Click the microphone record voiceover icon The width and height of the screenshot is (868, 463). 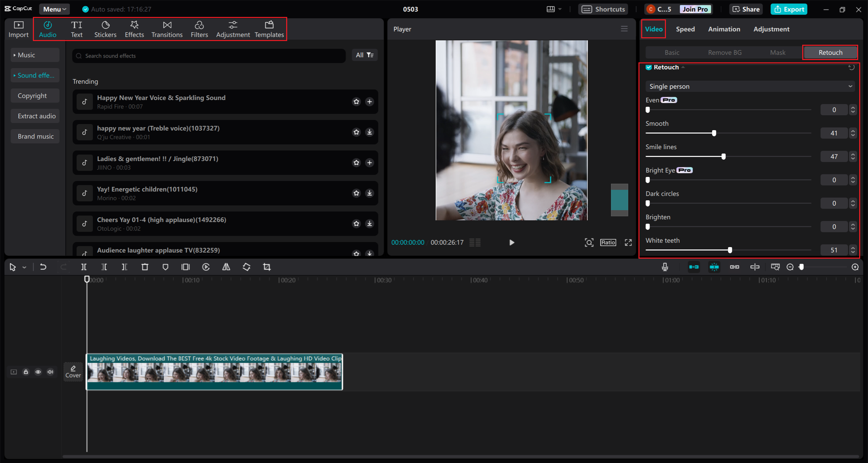point(665,267)
